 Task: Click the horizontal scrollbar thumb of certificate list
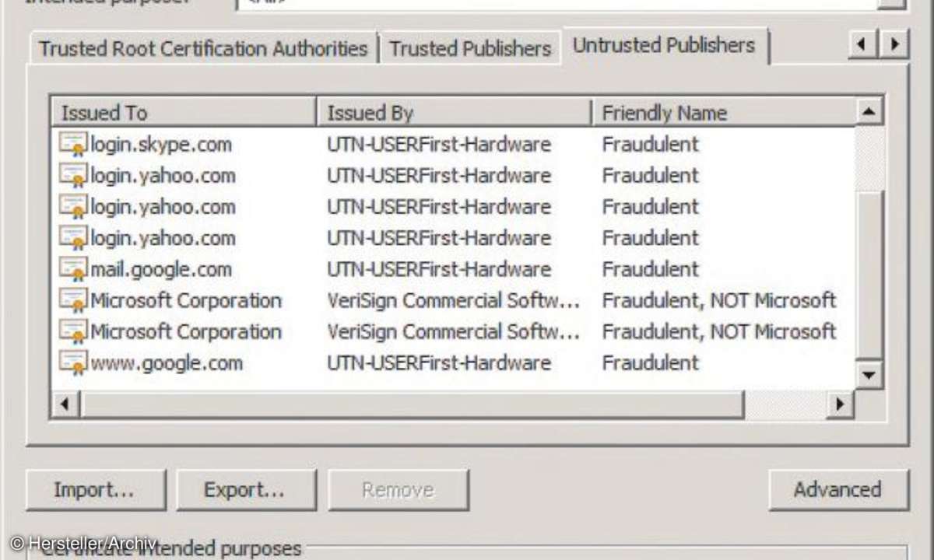412,404
